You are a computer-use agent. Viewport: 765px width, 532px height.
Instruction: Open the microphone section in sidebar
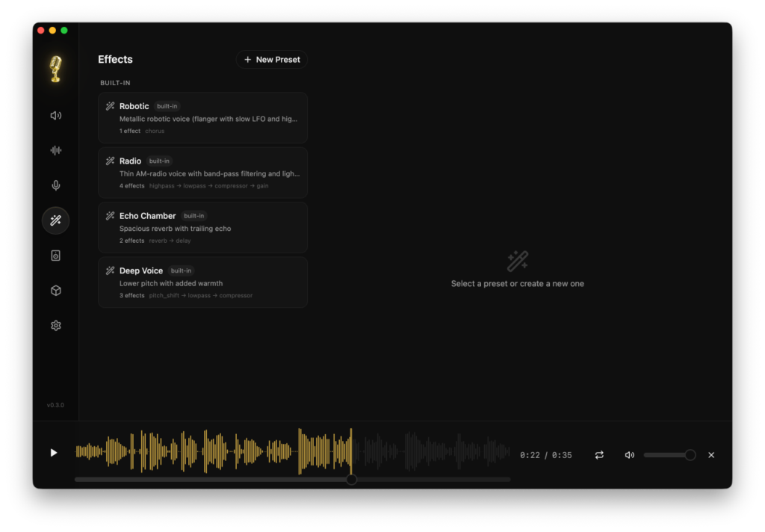(55, 185)
